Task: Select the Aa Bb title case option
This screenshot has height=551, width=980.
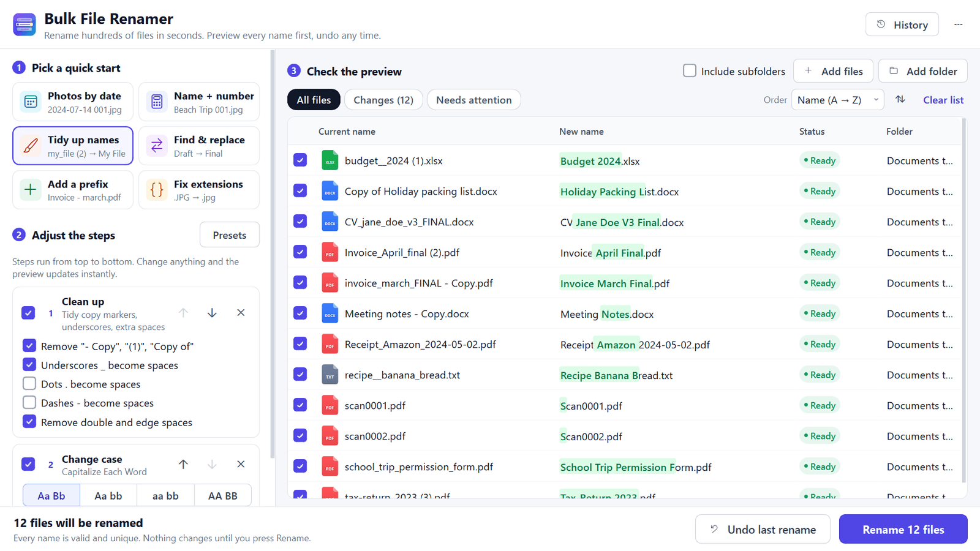Action: [x=51, y=495]
